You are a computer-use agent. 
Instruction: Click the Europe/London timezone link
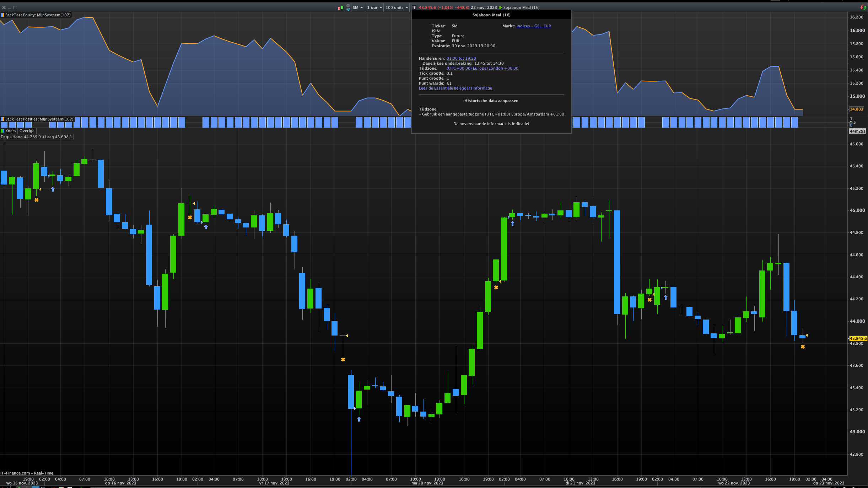[482, 68]
